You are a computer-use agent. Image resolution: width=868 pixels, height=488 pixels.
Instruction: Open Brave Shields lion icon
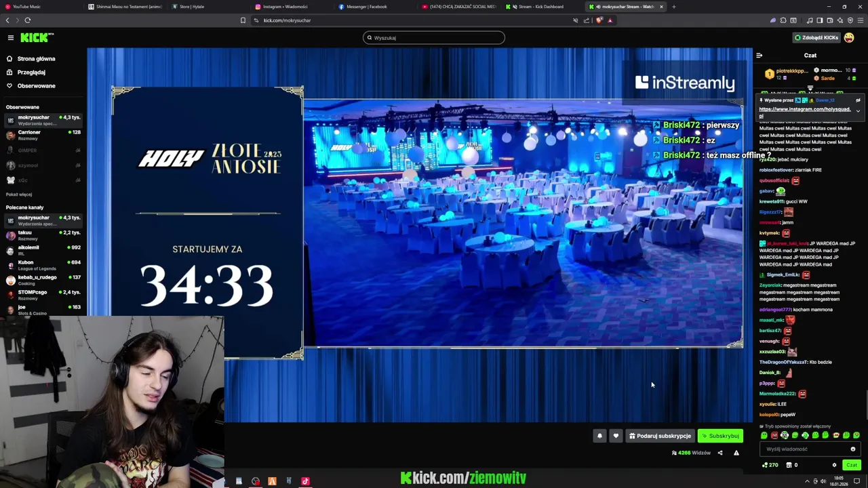click(599, 20)
